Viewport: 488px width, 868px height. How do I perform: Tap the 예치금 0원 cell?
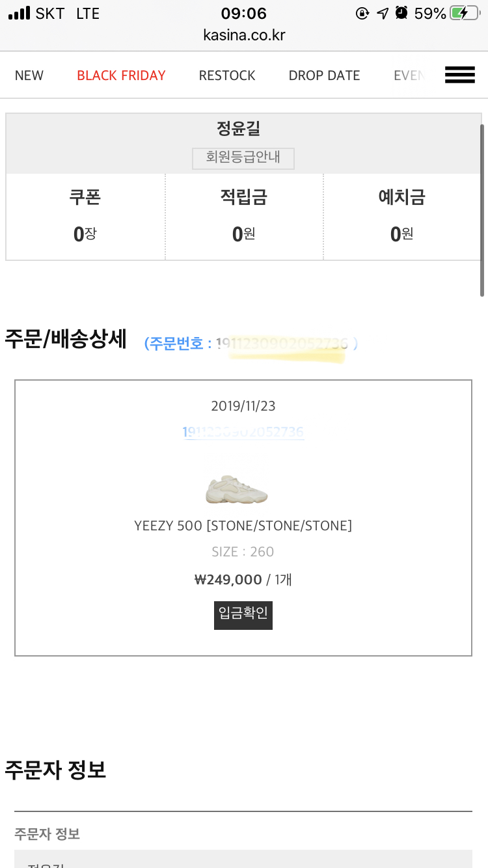(401, 217)
